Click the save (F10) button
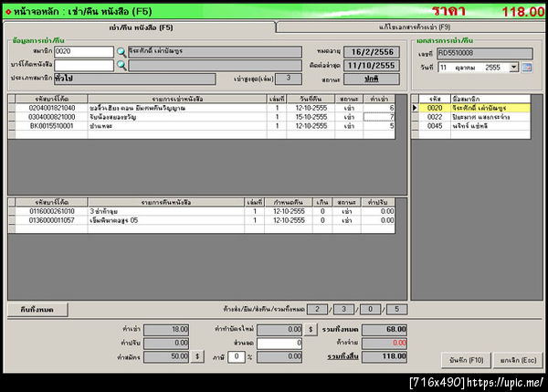 tap(466, 360)
